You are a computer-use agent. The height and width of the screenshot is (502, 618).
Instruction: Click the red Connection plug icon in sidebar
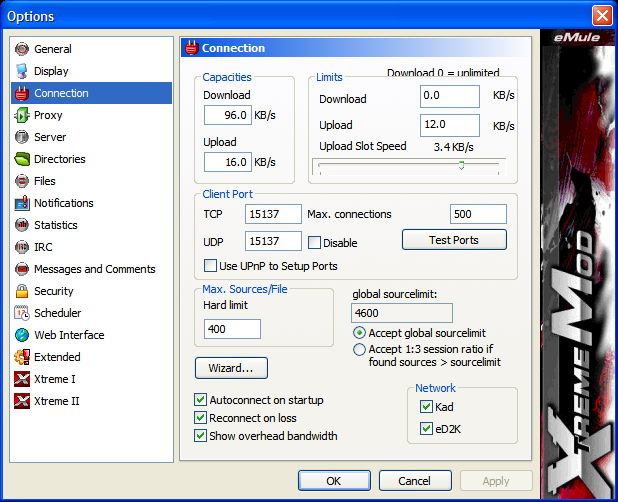22,93
